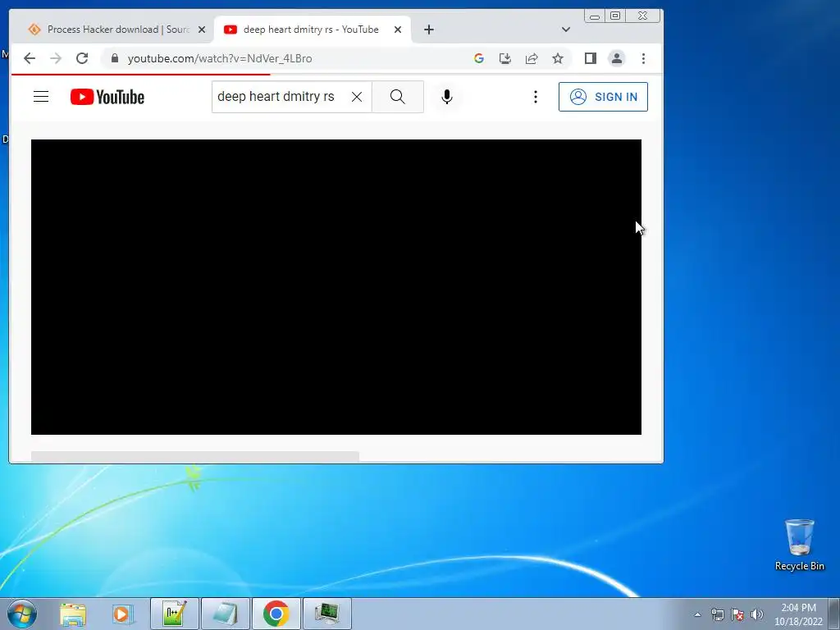This screenshot has height=630, width=840.
Task: Open the network tray icon
Action: coord(717,614)
